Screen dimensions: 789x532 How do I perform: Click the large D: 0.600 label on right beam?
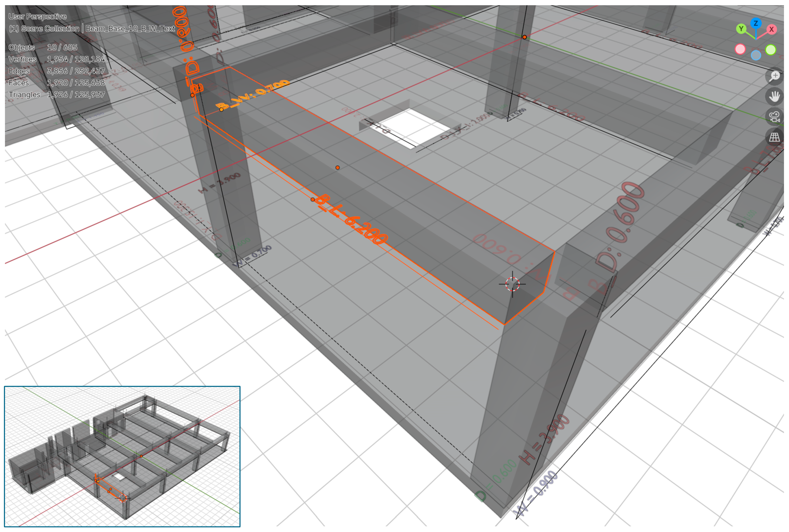click(620, 227)
